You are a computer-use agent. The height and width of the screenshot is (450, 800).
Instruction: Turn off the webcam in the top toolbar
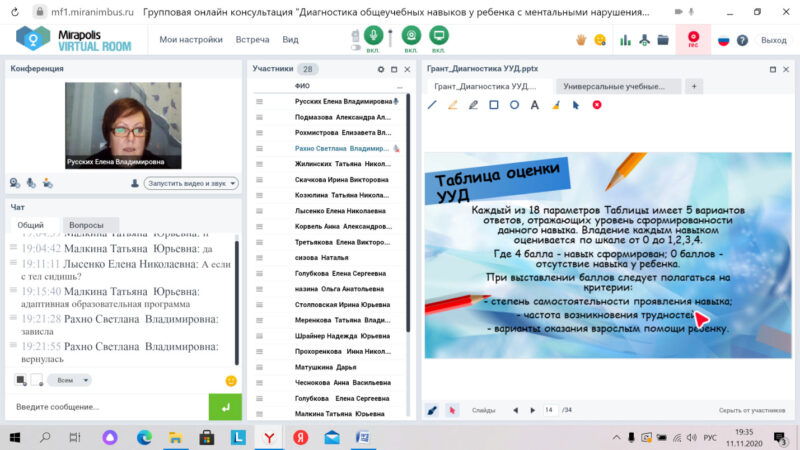tap(411, 35)
